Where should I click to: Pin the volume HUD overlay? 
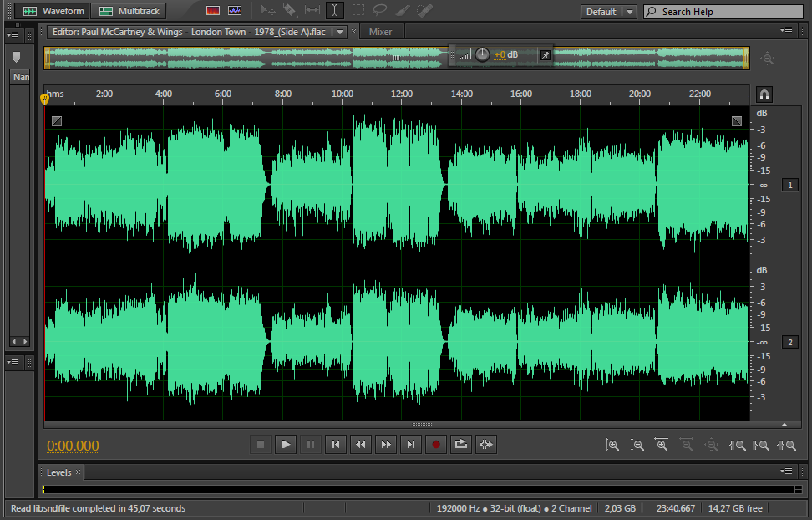tap(546, 55)
